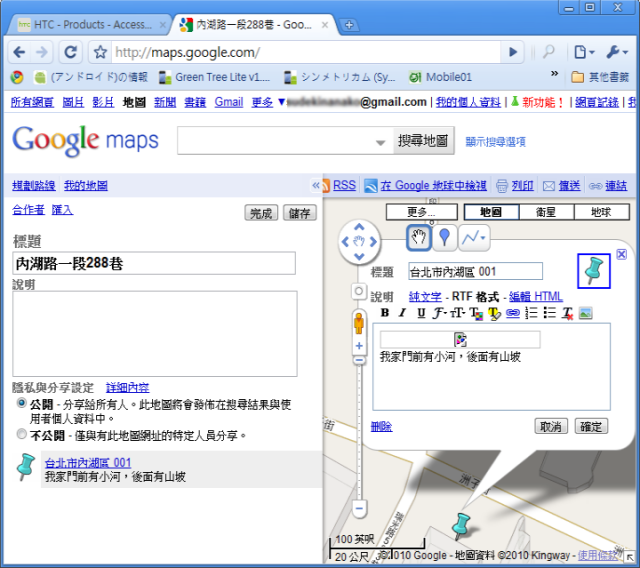
Task: Close the placemark info balloon
Action: coord(621,254)
